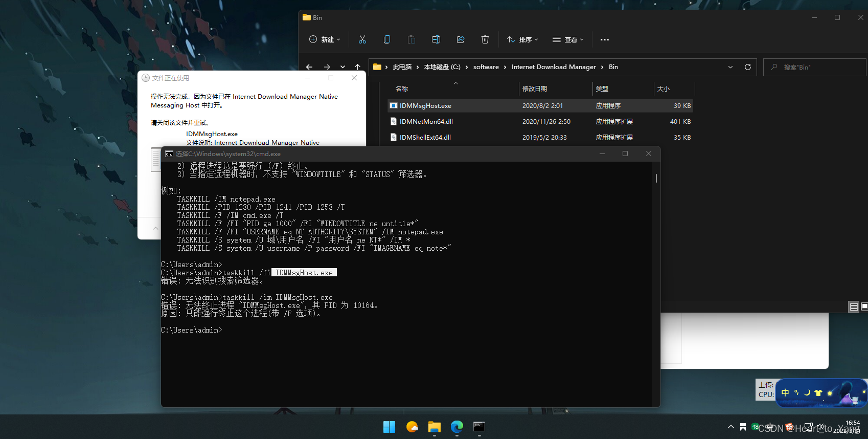The height and width of the screenshot is (439, 868).
Task: Expand address bar history dropdown chevron
Action: (730, 67)
